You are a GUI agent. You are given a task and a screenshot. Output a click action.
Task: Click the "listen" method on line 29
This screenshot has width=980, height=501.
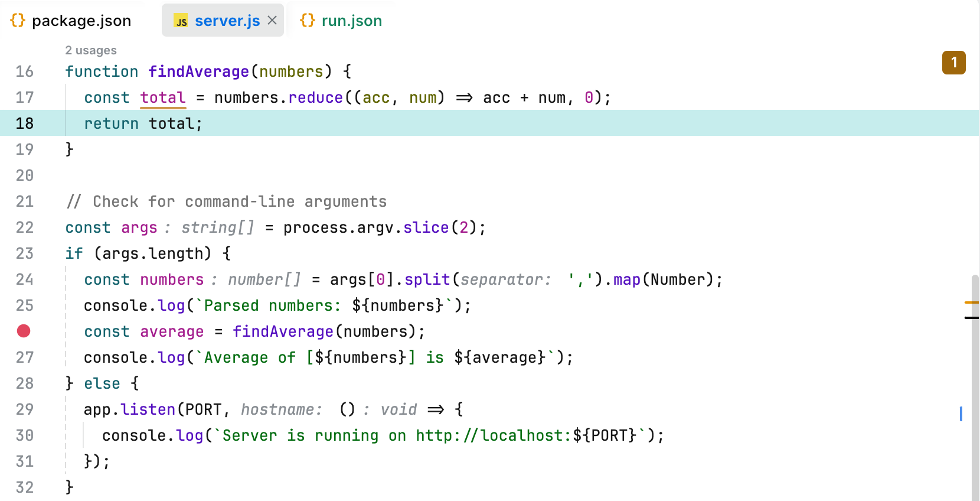[148, 409]
